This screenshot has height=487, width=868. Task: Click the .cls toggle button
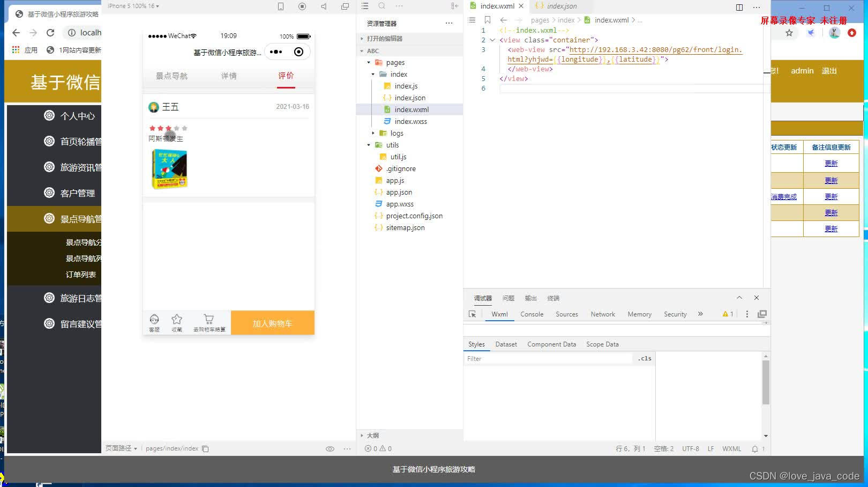tap(645, 358)
